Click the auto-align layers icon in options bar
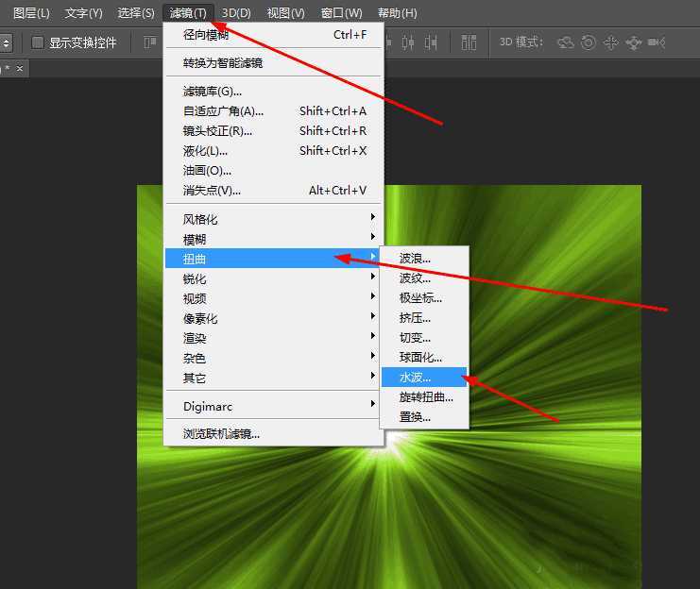The width and height of the screenshot is (700, 589). pos(470,42)
